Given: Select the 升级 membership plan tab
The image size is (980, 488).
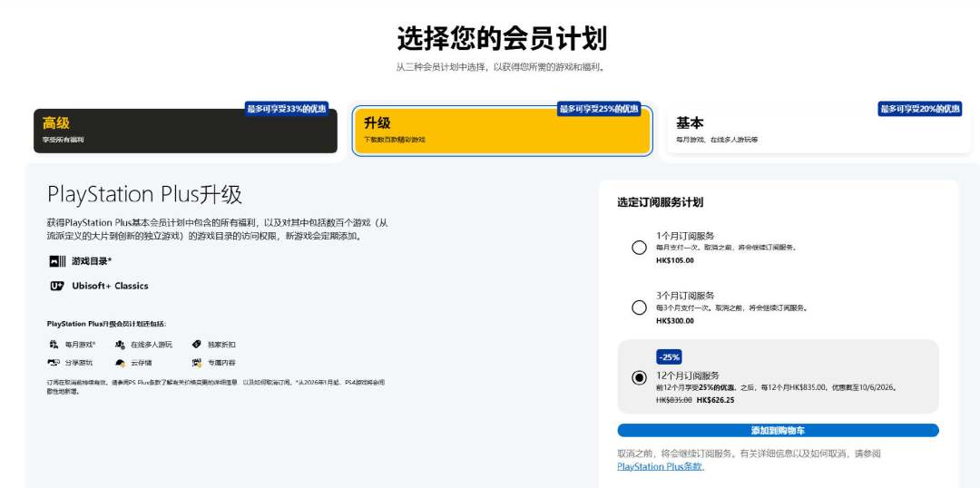Looking at the screenshot, I should (502, 131).
